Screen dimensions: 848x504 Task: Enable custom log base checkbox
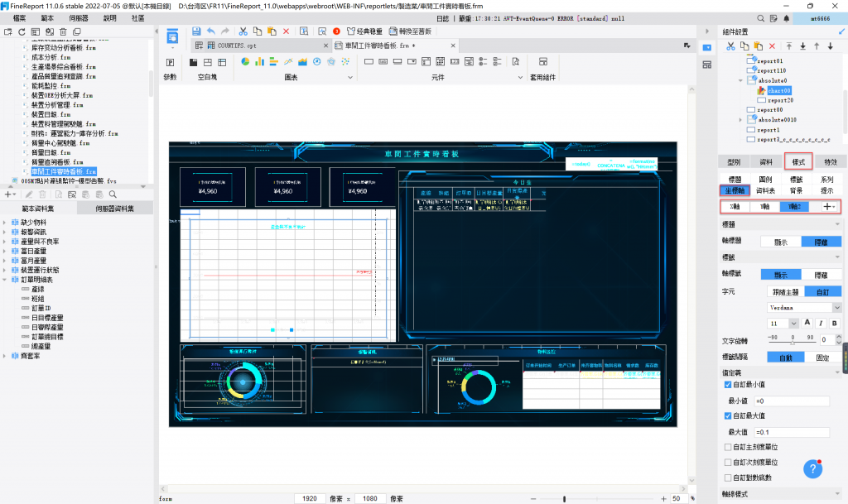tap(728, 478)
